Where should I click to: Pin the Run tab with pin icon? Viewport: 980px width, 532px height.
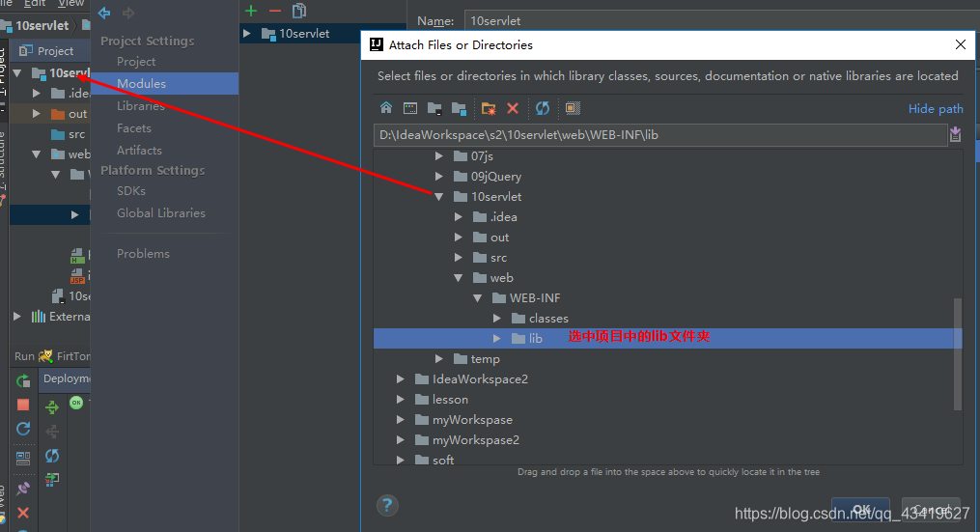click(23, 489)
